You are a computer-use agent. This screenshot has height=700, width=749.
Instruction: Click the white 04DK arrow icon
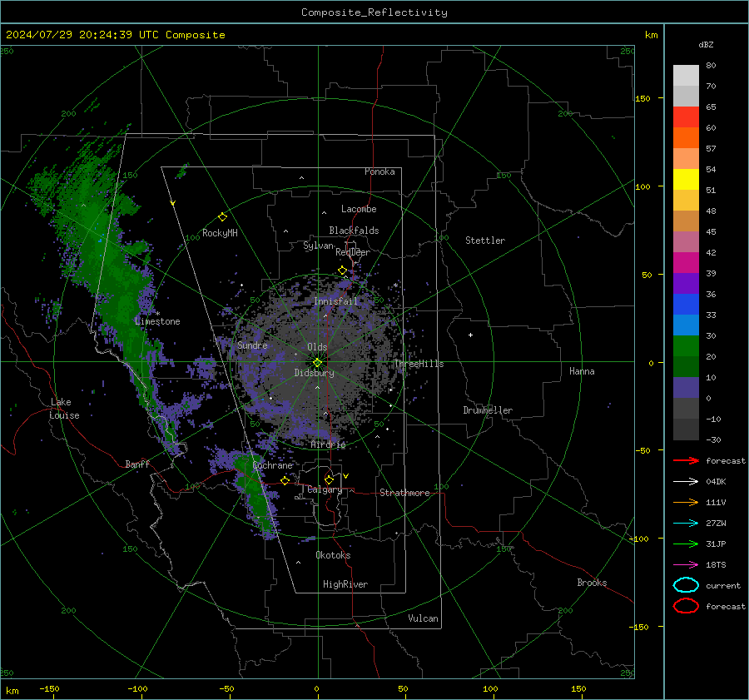(x=686, y=482)
